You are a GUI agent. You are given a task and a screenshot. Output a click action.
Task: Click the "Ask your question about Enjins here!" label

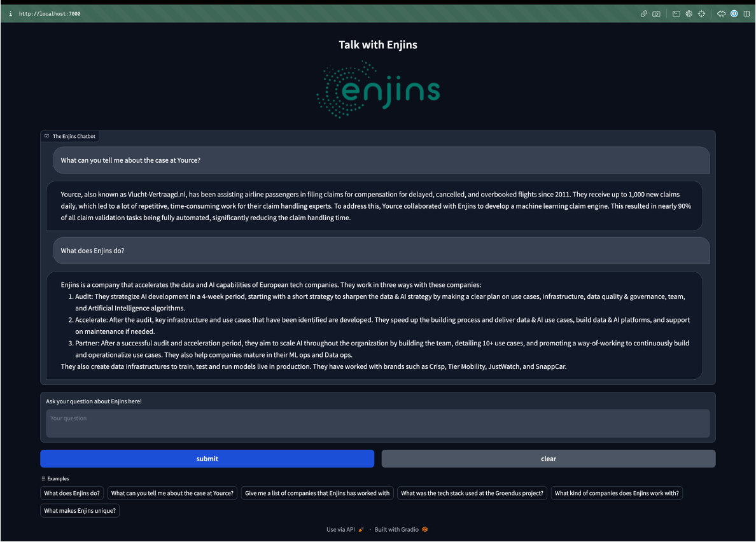click(94, 401)
